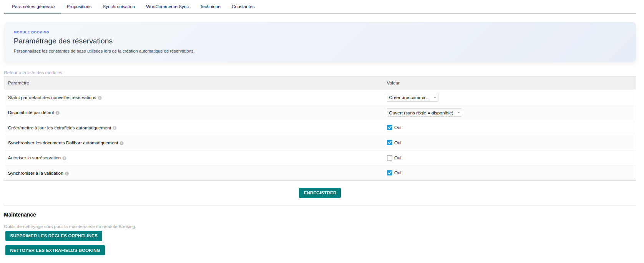Screen dimensions: 644x263
Task: Enable the Autoriser la surréservation checkbox
Action: (390, 158)
